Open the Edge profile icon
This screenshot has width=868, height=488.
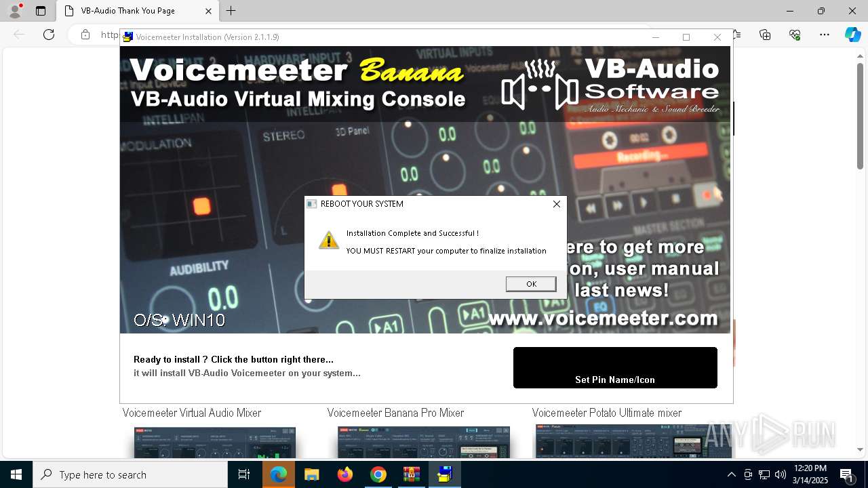pyautogui.click(x=15, y=11)
